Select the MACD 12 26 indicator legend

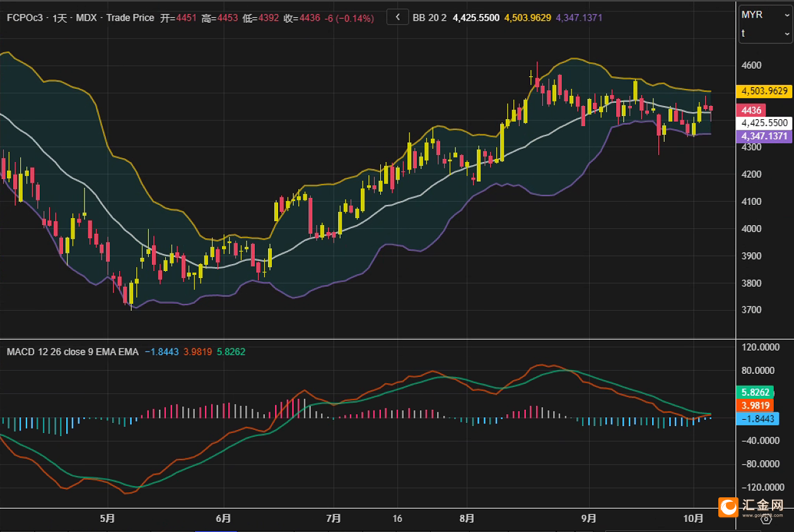[x=72, y=352]
